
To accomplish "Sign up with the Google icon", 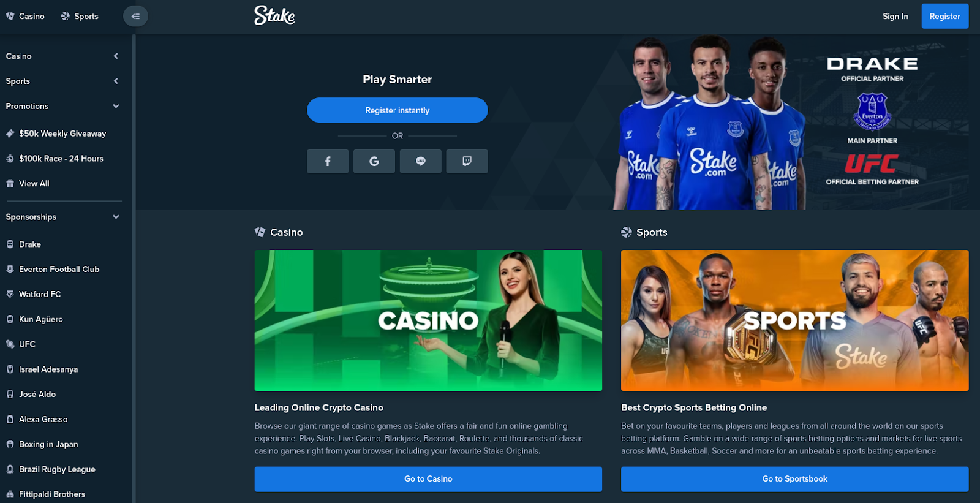I will pos(374,161).
